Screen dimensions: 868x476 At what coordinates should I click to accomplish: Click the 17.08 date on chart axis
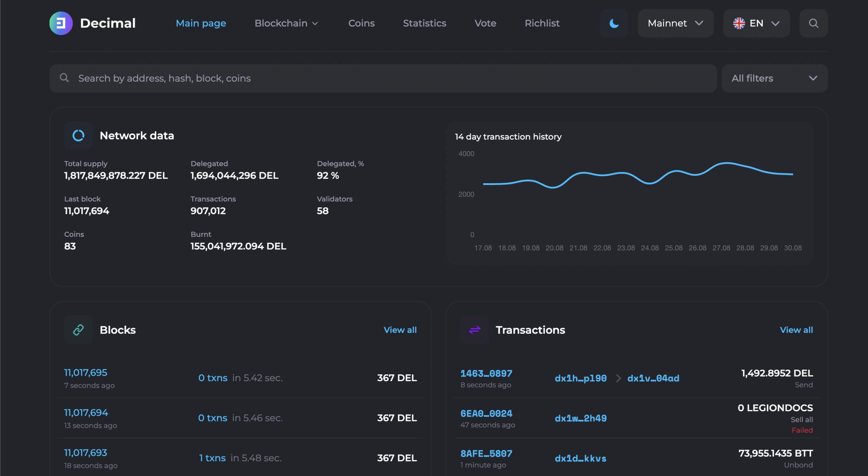(483, 248)
